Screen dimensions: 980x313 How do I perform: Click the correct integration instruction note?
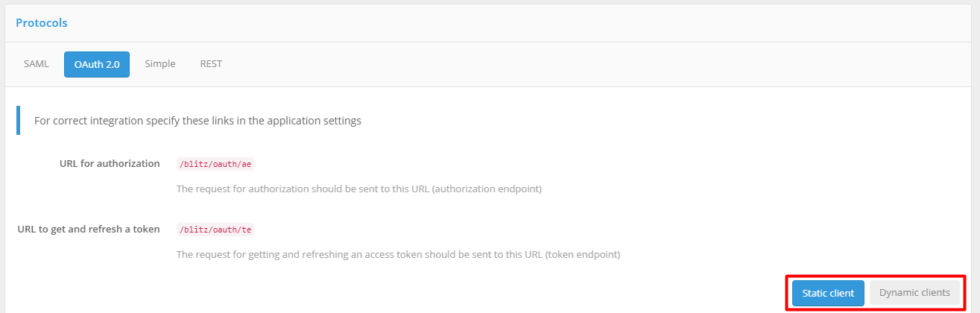click(197, 121)
